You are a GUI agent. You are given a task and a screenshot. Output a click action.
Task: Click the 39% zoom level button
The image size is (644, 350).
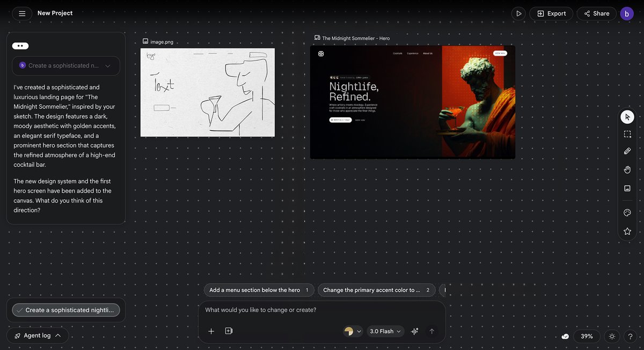(x=587, y=337)
